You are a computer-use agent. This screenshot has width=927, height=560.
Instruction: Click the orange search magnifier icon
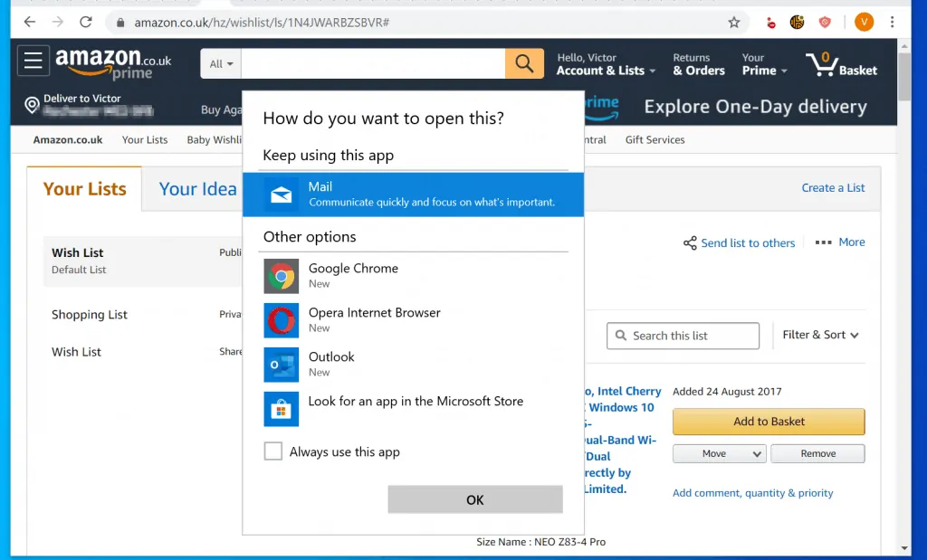(523, 63)
